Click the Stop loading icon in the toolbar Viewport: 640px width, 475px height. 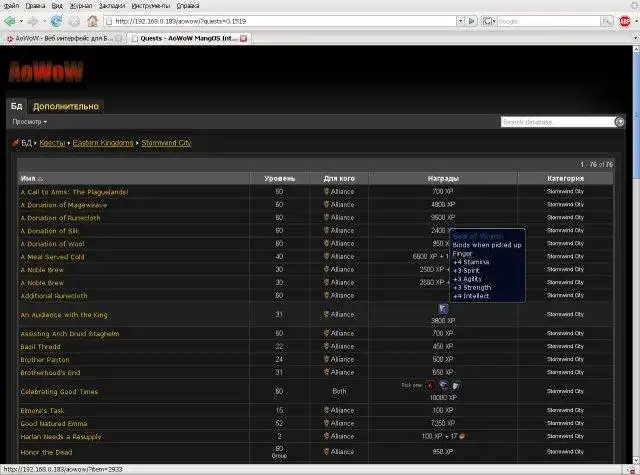coord(74,21)
